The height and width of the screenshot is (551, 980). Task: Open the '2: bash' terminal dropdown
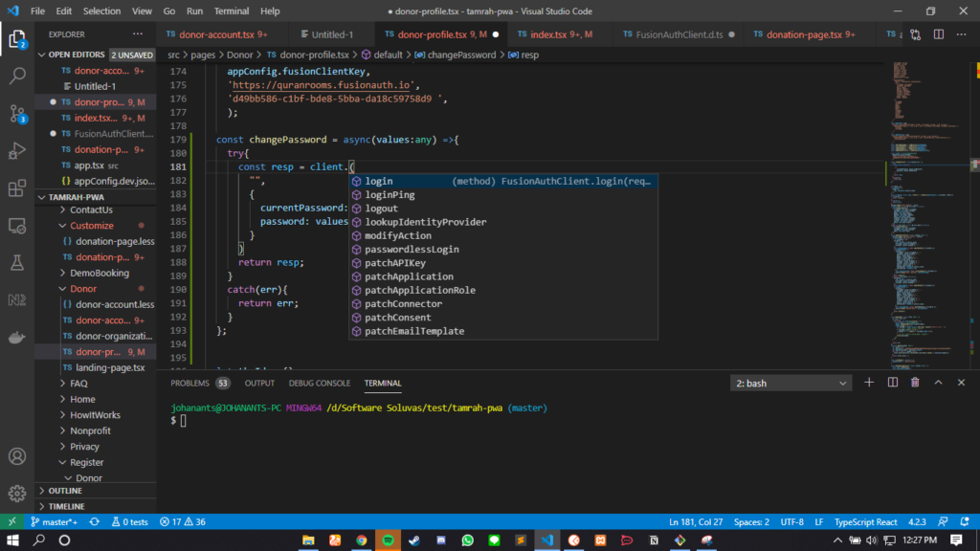coord(791,383)
